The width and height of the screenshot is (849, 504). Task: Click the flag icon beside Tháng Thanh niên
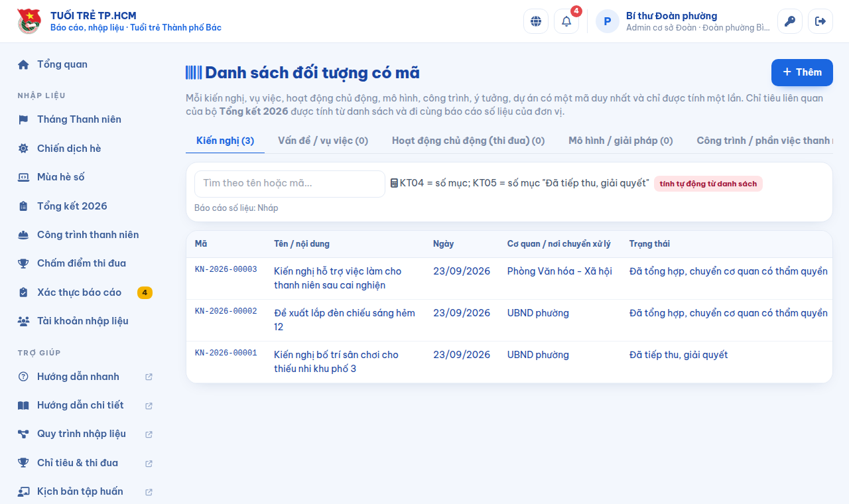[x=23, y=119]
